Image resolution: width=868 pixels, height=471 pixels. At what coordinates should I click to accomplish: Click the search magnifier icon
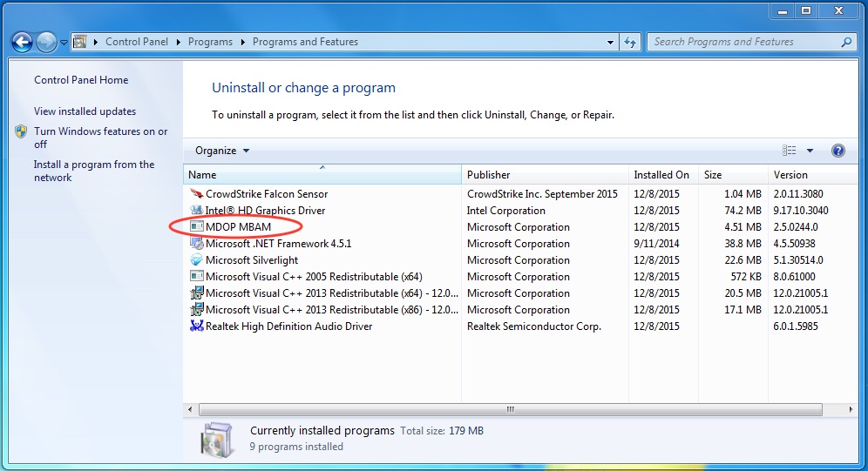point(846,42)
